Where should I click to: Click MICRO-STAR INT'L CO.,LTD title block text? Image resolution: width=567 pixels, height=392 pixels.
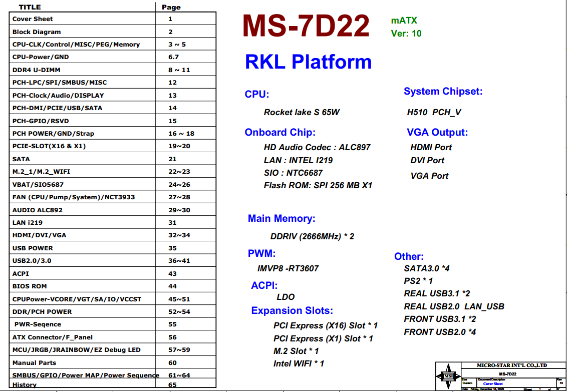512,365
